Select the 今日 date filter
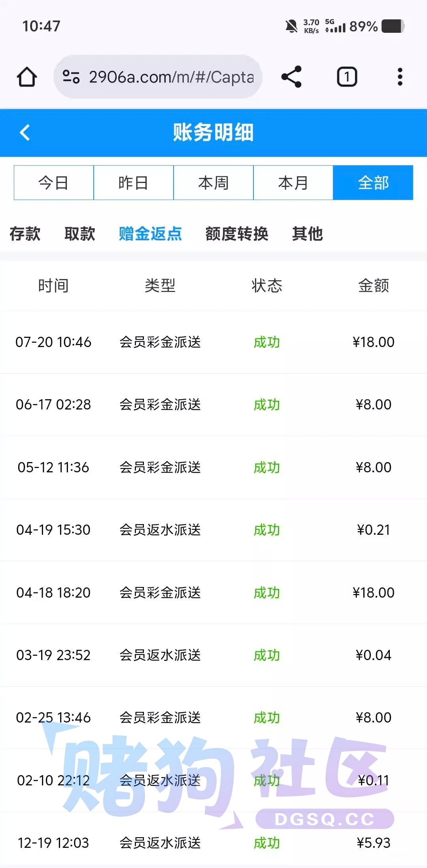427x868 pixels. (x=54, y=183)
